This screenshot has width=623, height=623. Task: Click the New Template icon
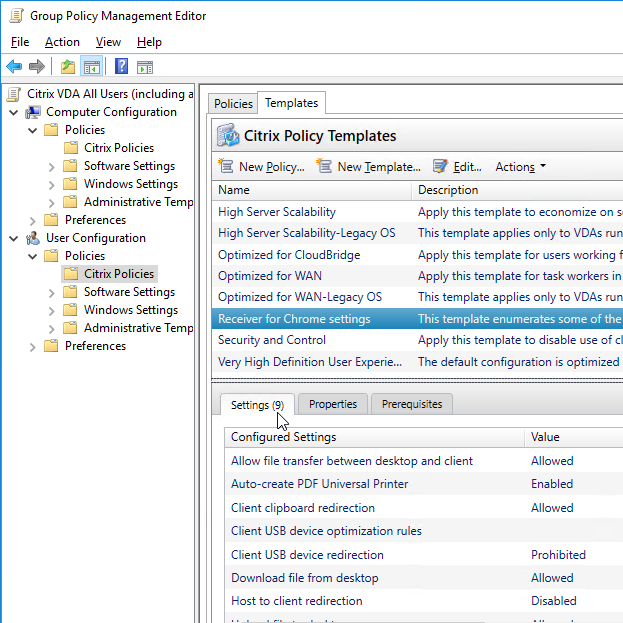pos(324,166)
